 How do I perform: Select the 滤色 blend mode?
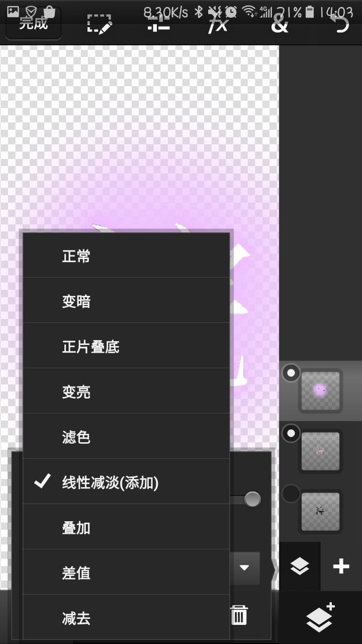click(x=126, y=436)
